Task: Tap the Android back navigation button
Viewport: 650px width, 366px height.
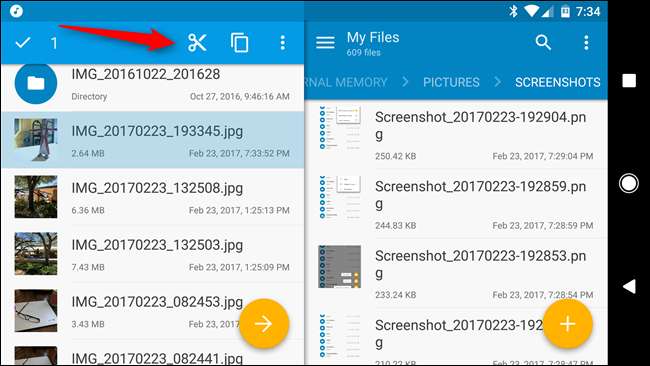Action: point(629,286)
